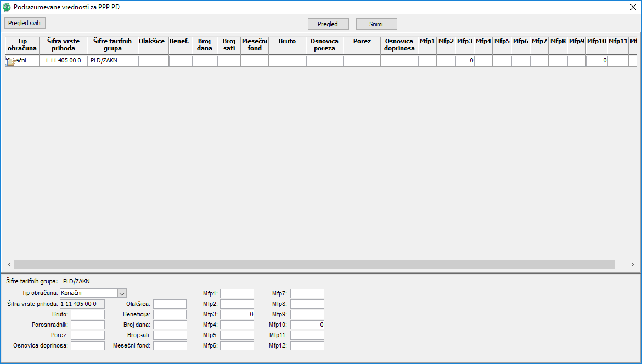
Task: Click the Pregled svih button
Action: tap(25, 23)
